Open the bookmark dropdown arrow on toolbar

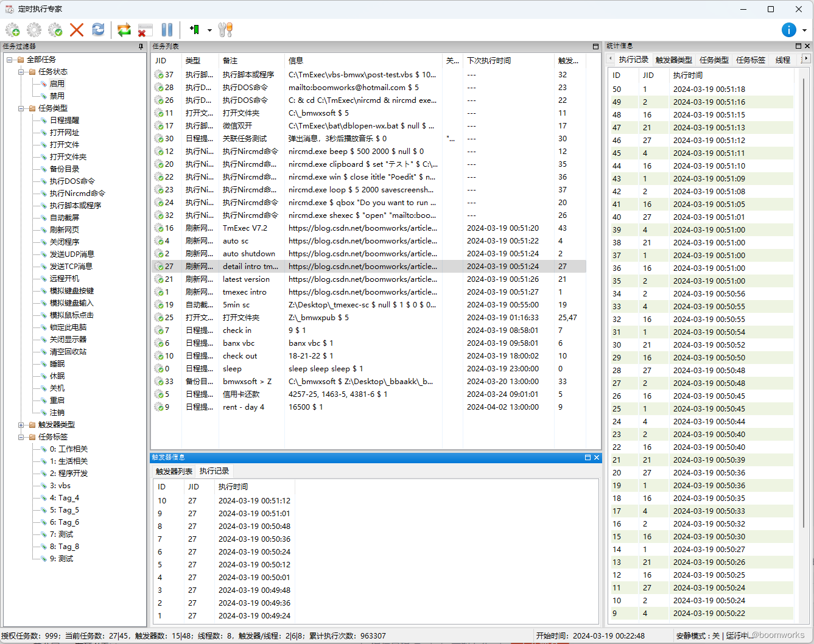pyautogui.click(x=209, y=30)
